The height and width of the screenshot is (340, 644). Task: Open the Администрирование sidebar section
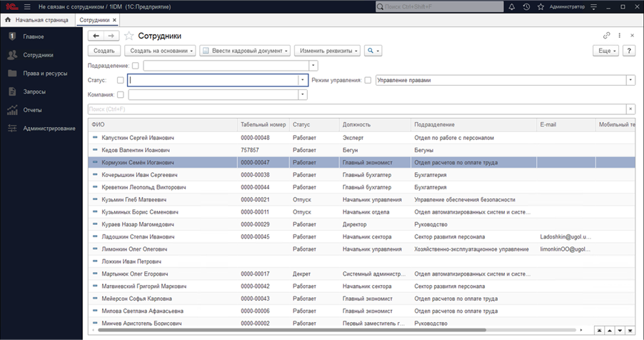click(49, 129)
